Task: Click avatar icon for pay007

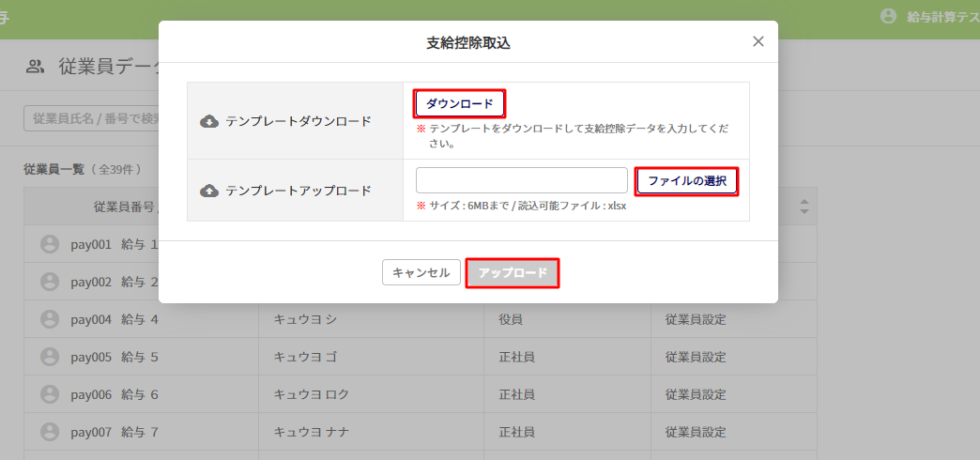Action: [50, 432]
